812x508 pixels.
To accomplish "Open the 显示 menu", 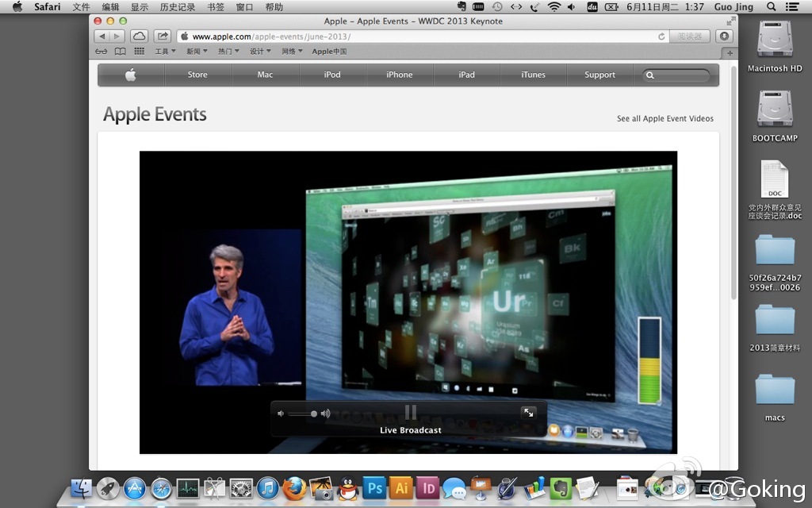I will pos(140,6).
